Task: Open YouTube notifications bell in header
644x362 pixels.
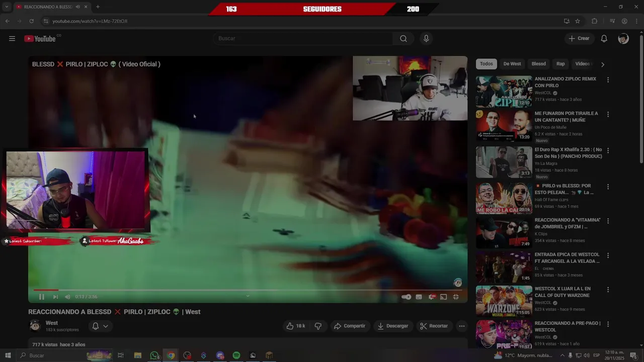Action: (604, 39)
